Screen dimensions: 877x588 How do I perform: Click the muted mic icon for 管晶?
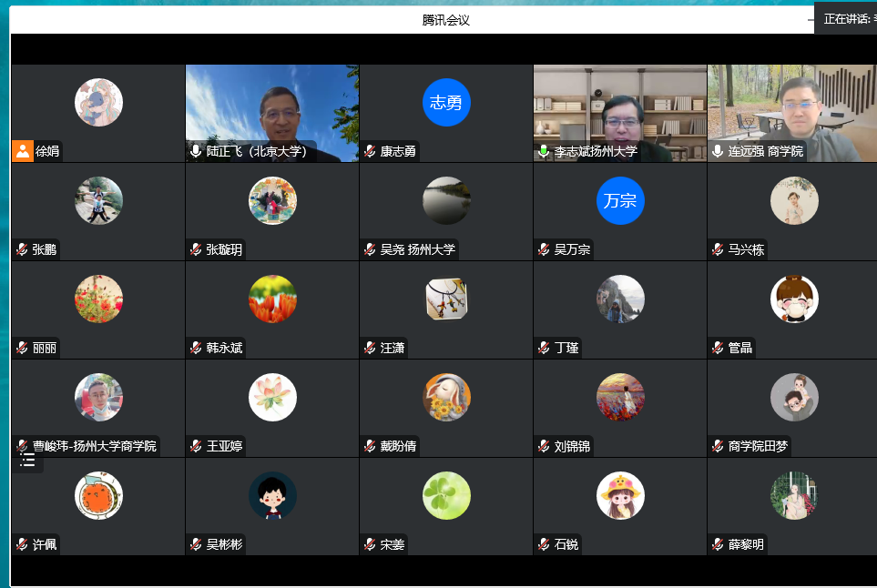718,348
